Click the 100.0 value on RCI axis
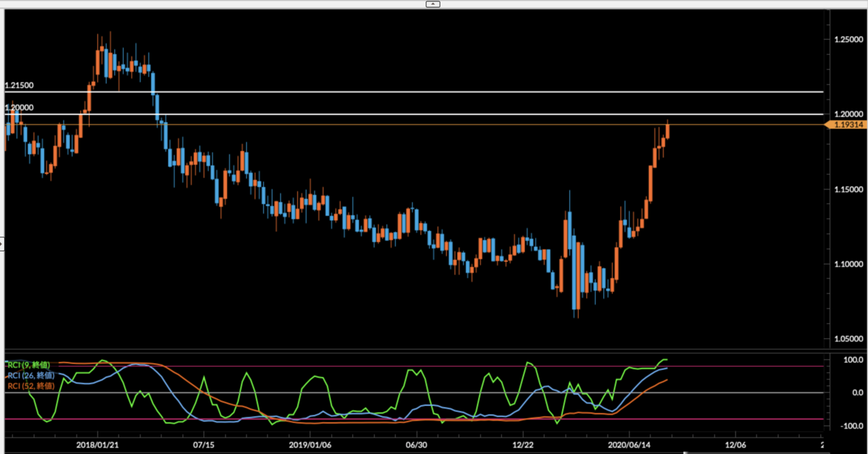The width and height of the screenshot is (868, 454). 852,360
